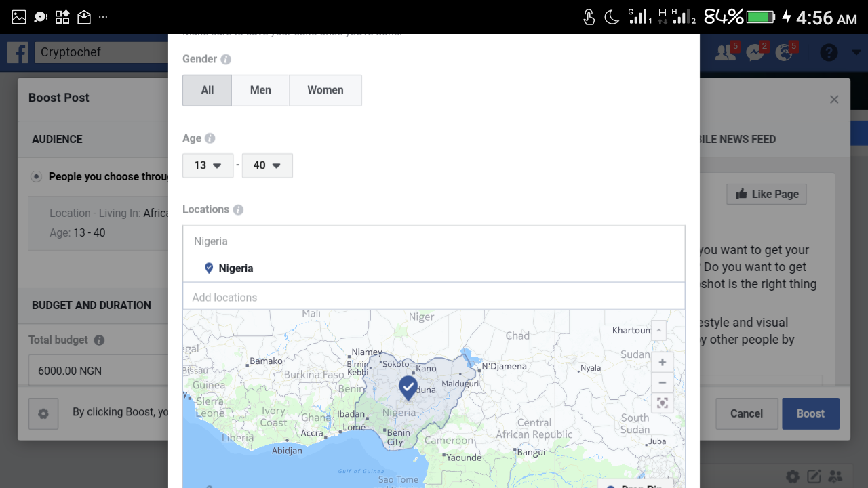Screen dimensions: 868x488
Task: Collapse the map with chevron button
Action: [x=658, y=331]
